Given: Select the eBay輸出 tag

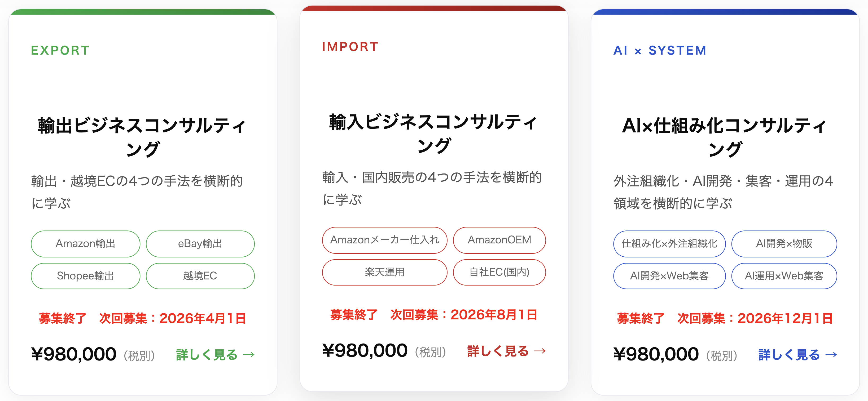Looking at the screenshot, I should click(x=200, y=243).
